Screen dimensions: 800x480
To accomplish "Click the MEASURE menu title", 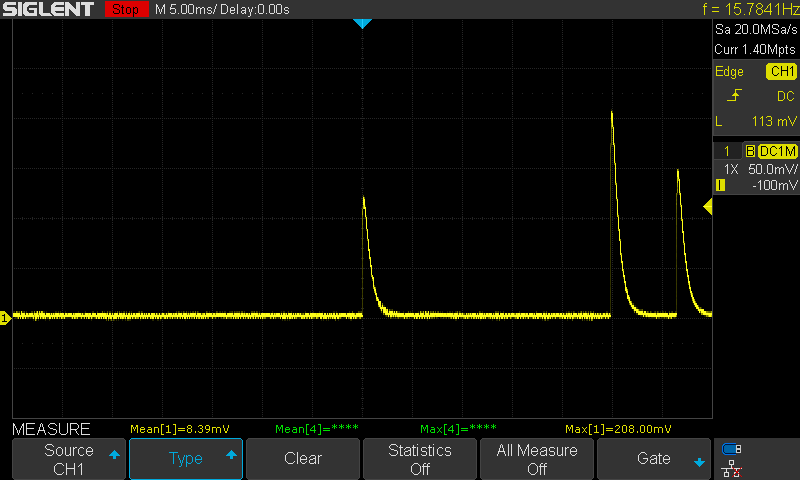I will [51, 429].
